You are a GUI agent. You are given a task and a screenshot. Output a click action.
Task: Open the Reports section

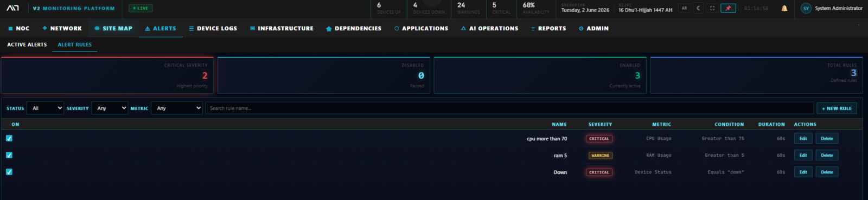[548, 28]
